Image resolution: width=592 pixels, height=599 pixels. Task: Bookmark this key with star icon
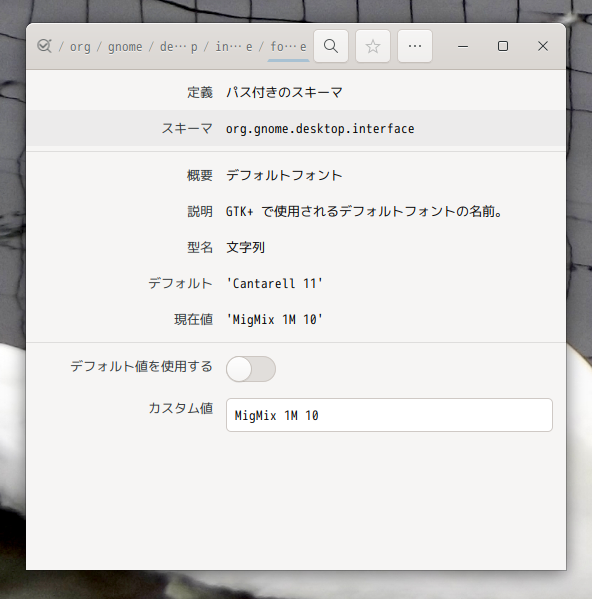373,46
